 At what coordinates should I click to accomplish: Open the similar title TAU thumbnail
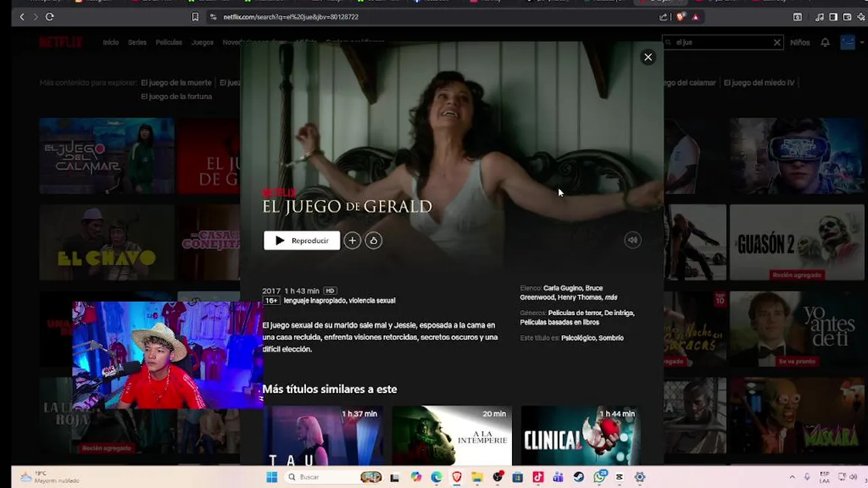[x=323, y=436]
